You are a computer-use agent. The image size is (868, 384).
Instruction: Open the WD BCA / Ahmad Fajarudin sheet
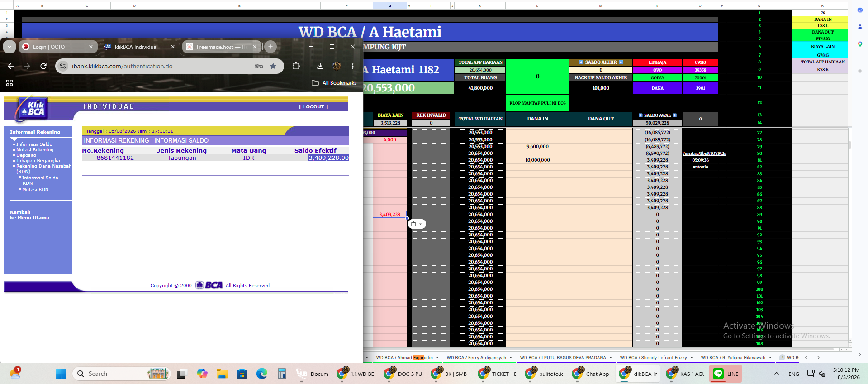(x=404, y=358)
